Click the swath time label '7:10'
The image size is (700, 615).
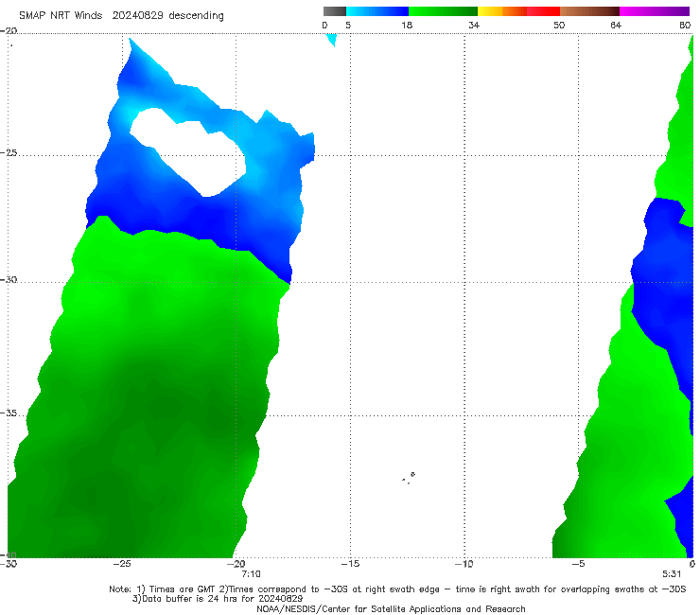click(x=251, y=574)
